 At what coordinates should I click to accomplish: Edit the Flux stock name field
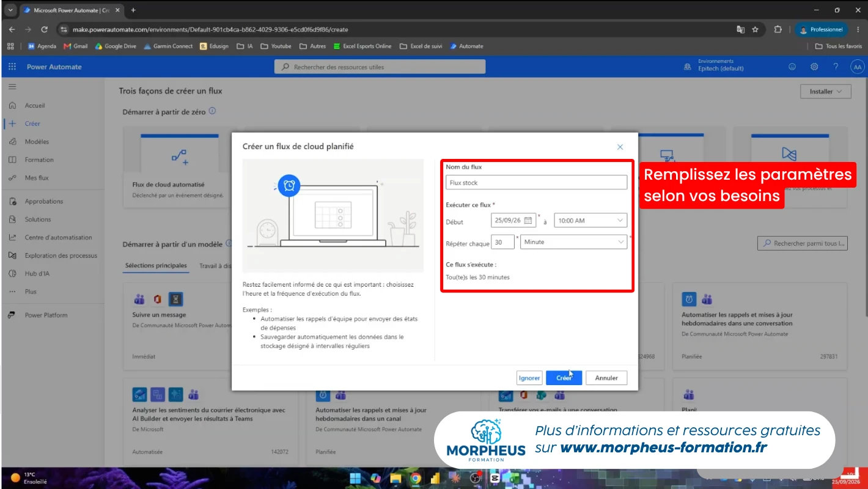click(x=536, y=182)
